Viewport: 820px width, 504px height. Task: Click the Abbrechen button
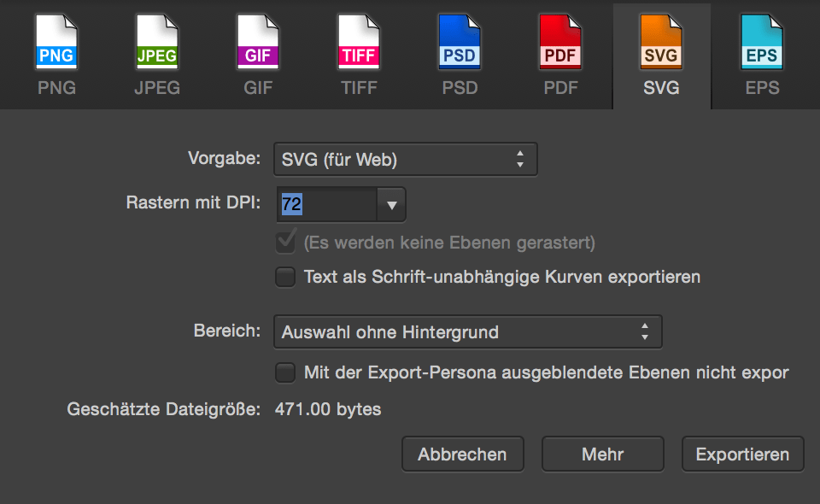pos(462,454)
